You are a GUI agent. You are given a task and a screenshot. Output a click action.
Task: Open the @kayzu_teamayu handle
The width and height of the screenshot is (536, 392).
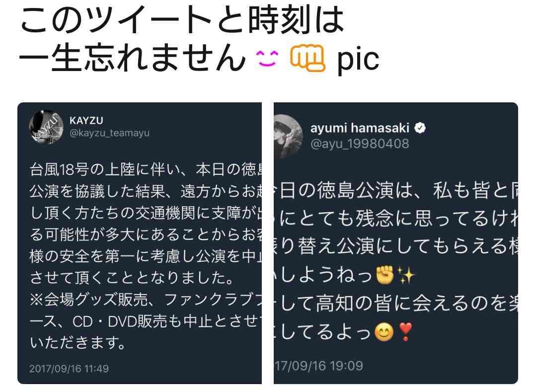tap(109, 133)
